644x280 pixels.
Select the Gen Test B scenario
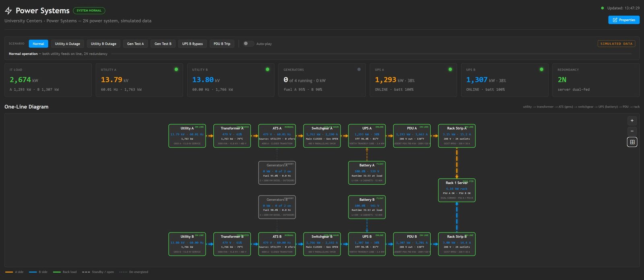(163, 44)
